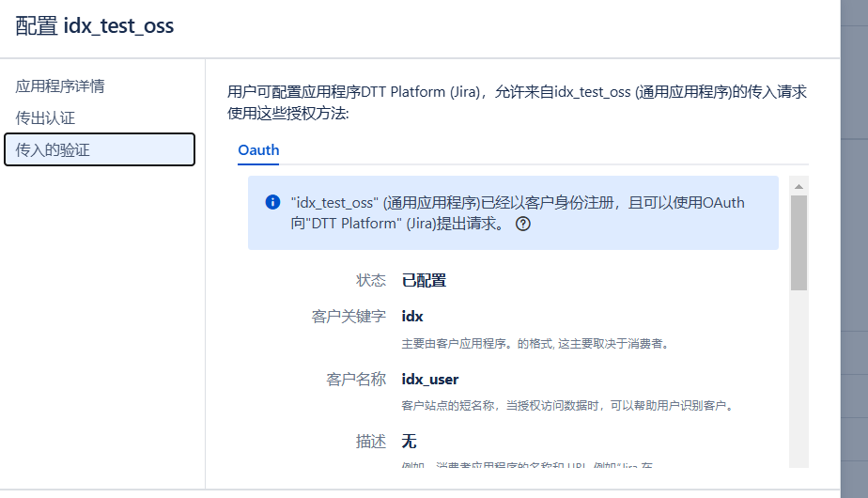Click the help question mark icon

(x=523, y=224)
